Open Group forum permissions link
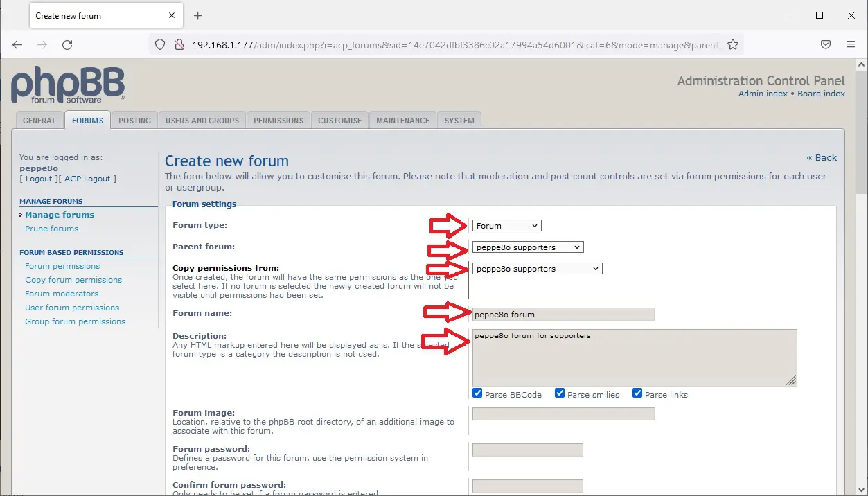This screenshot has width=868, height=496. [76, 321]
